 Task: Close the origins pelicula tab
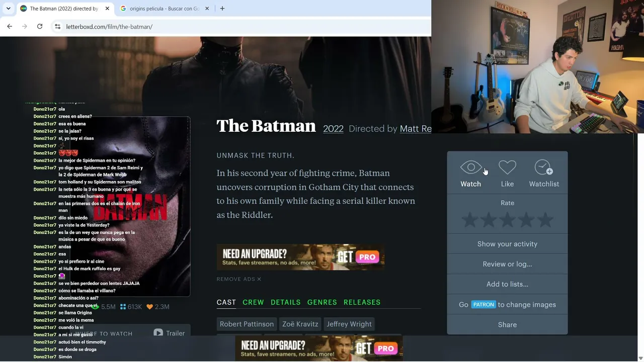tap(207, 9)
